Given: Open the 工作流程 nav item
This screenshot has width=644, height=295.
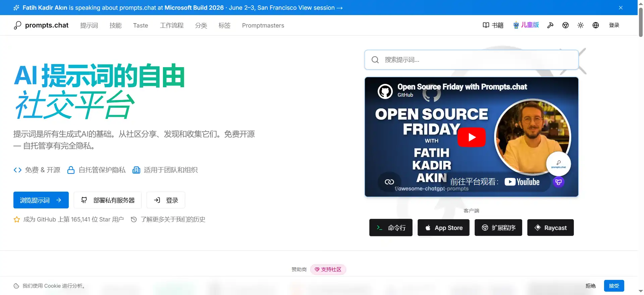Looking at the screenshot, I should 172,26.
